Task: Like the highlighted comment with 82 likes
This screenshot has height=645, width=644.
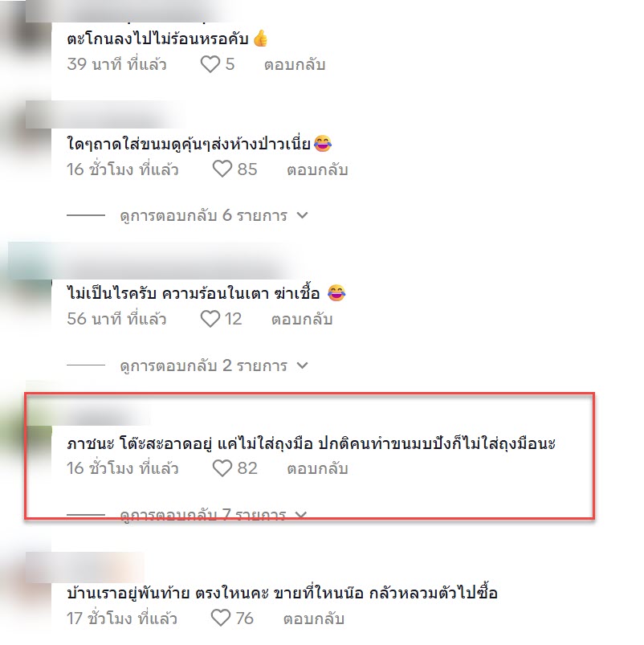Action: point(222,468)
